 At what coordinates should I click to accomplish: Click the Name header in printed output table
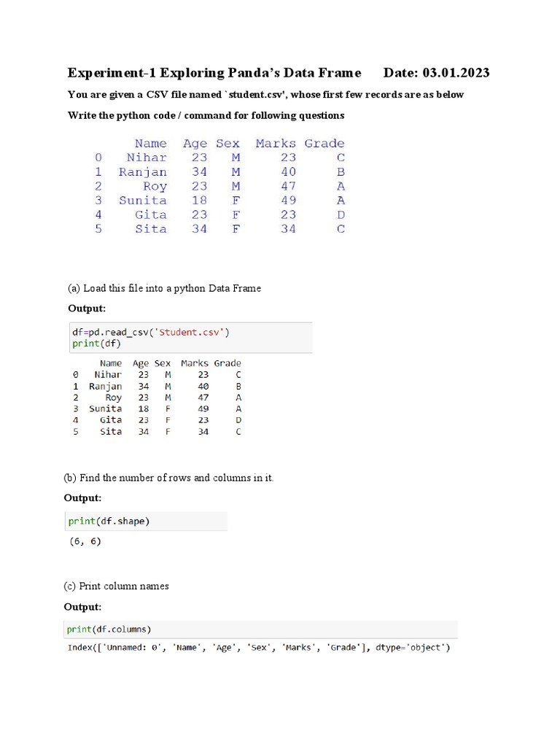click(x=111, y=363)
